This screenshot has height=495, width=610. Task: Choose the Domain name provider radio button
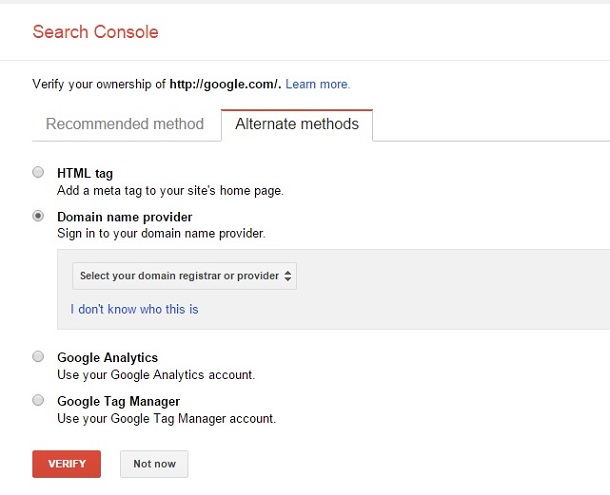[38, 215]
